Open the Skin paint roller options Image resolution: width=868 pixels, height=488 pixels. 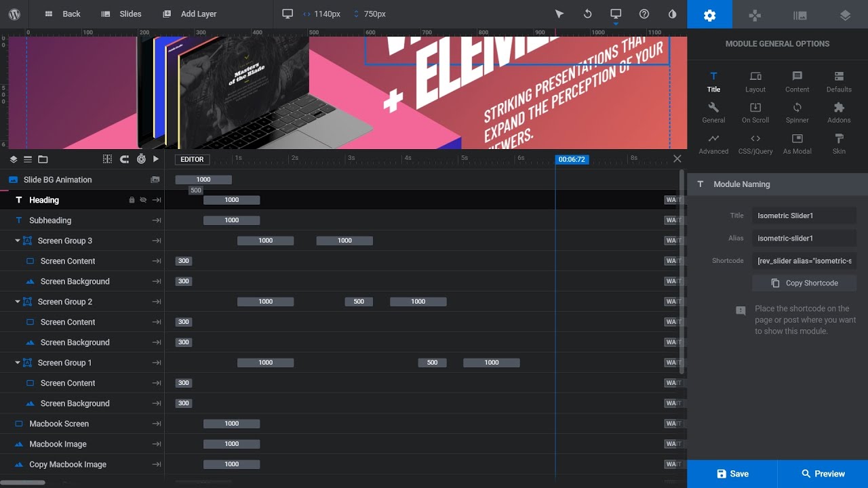coord(839,144)
